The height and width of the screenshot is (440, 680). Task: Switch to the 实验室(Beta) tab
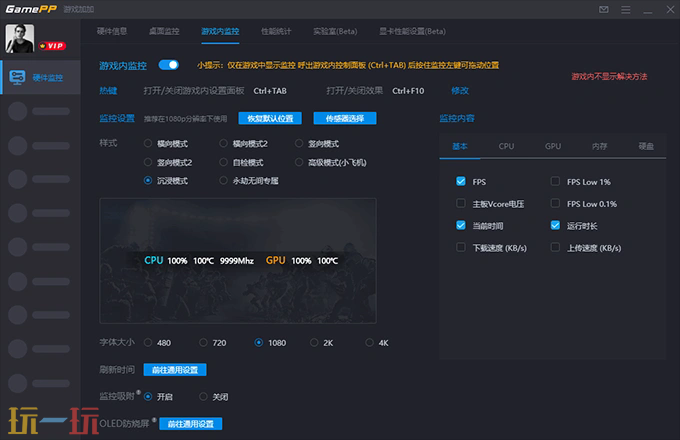[335, 31]
